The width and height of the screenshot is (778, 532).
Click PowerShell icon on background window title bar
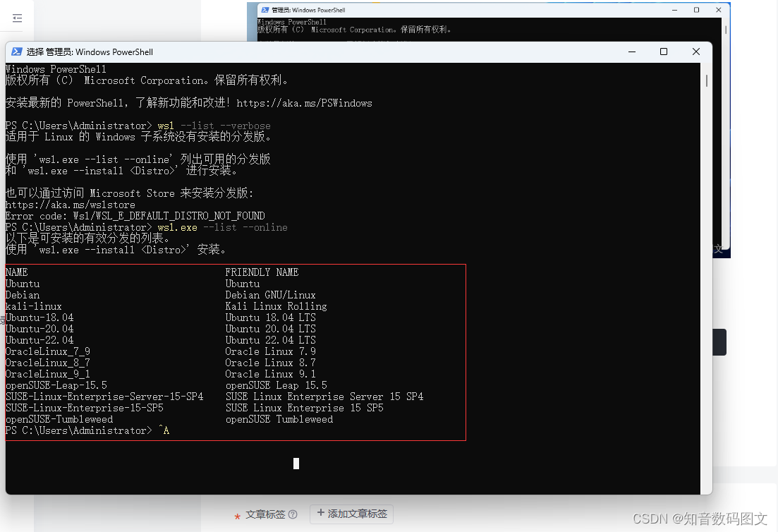264,10
